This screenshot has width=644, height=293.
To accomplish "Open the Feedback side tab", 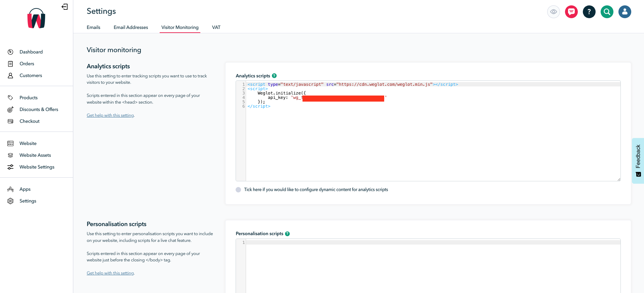I will click(638, 160).
